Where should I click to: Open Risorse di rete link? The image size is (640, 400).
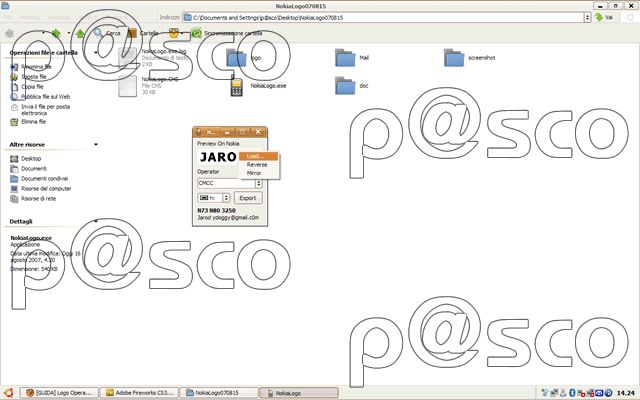38,199
